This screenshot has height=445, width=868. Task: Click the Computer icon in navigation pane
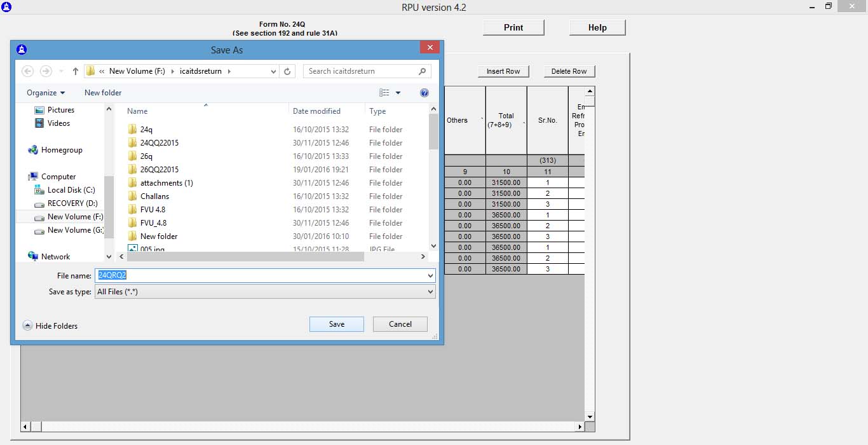pos(33,177)
